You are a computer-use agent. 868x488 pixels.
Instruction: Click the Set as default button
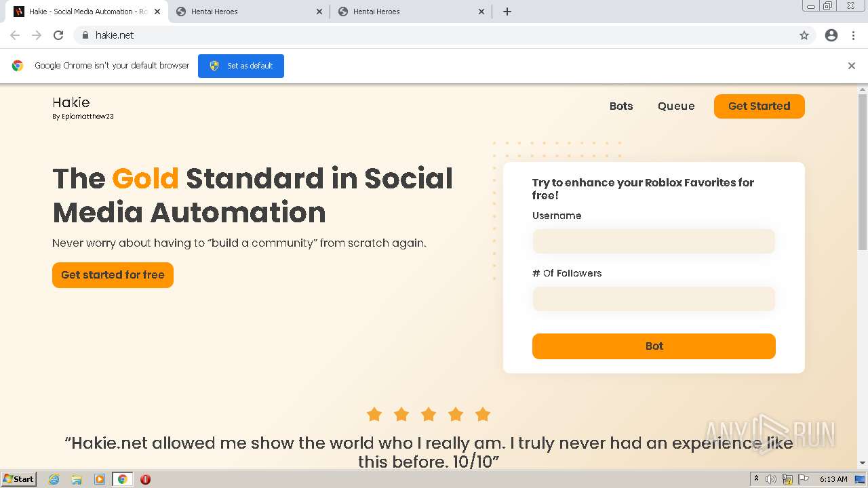pyautogui.click(x=241, y=66)
